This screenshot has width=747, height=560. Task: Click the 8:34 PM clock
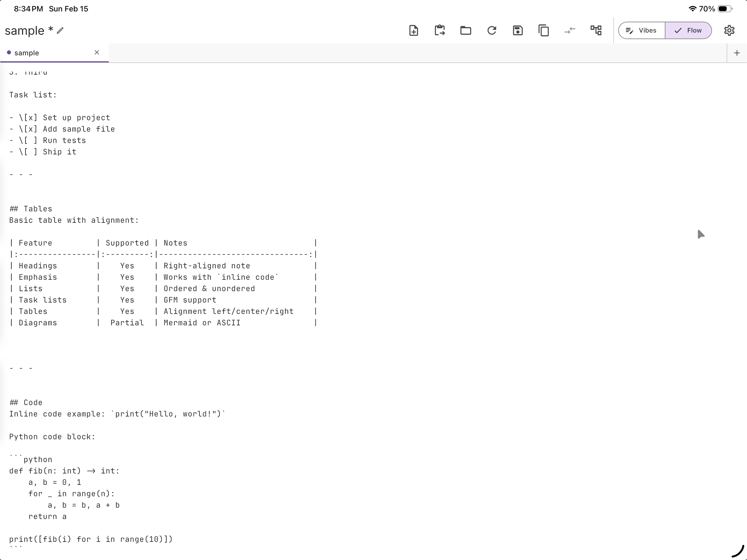point(28,9)
